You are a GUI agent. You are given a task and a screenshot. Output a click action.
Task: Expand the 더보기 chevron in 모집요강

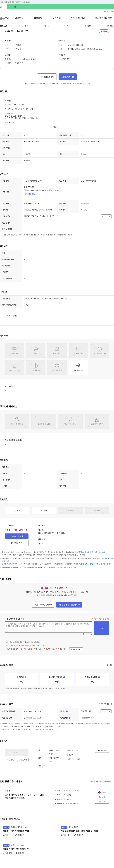tap(57, 127)
